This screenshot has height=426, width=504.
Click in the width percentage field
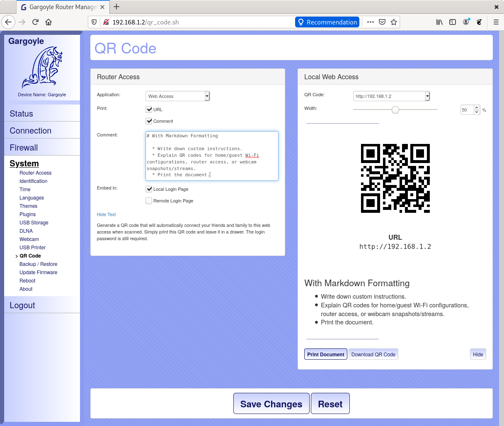(467, 110)
